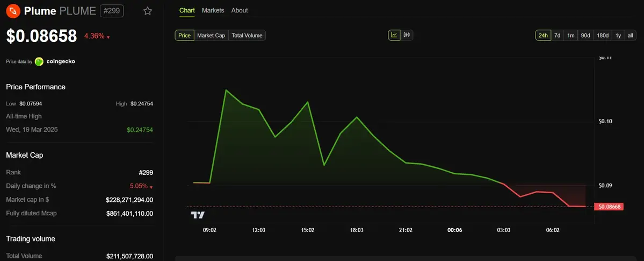This screenshot has height=261, width=644.
Task: Click the TradingView logo on chart
Action: [198, 215]
